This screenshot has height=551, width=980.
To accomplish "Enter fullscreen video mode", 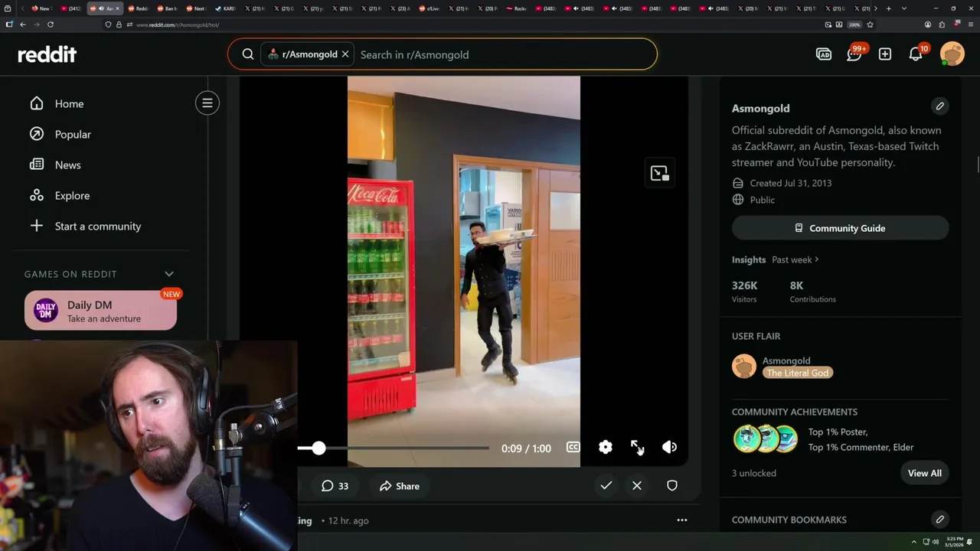I will tap(637, 448).
